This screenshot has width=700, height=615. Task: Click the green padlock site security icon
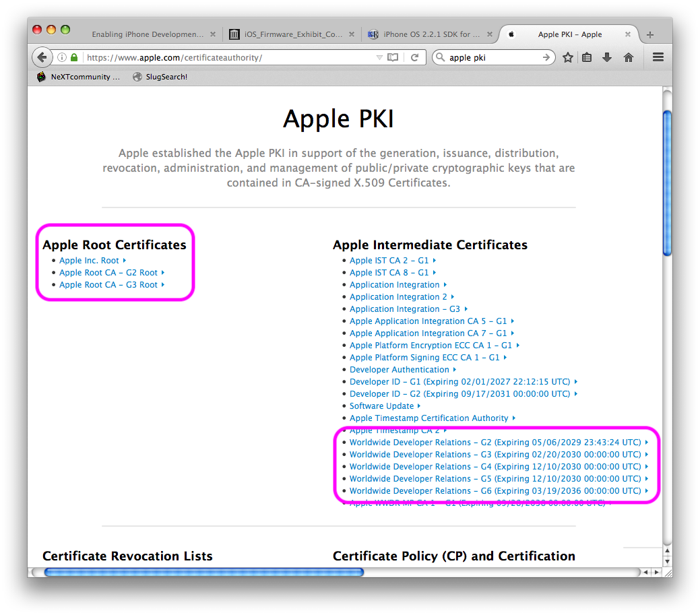pyautogui.click(x=74, y=58)
